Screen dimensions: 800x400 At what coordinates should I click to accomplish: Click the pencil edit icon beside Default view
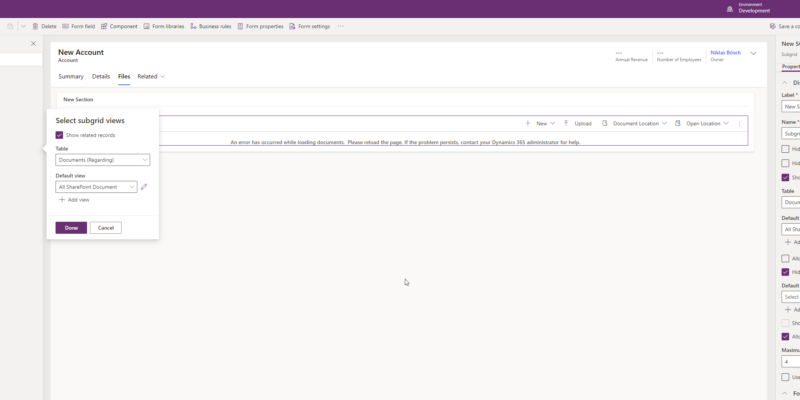pyautogui.click(x=144, y=187)
